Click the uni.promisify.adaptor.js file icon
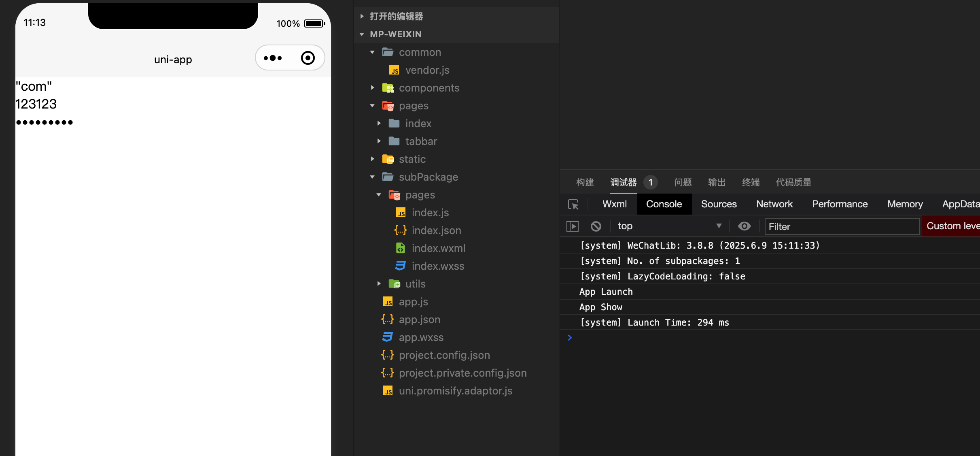980x456 pixels. [x=388, y=391]
